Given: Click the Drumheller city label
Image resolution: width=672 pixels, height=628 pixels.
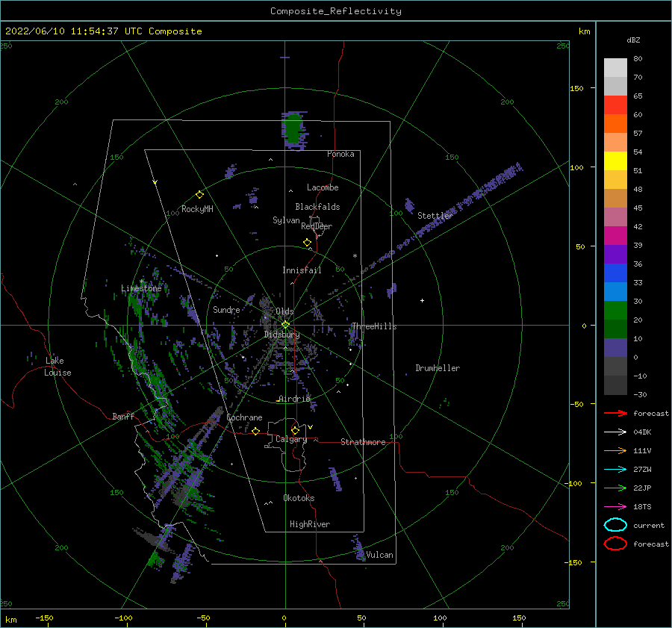Looking at the screenshot, I should coord(438,368).
